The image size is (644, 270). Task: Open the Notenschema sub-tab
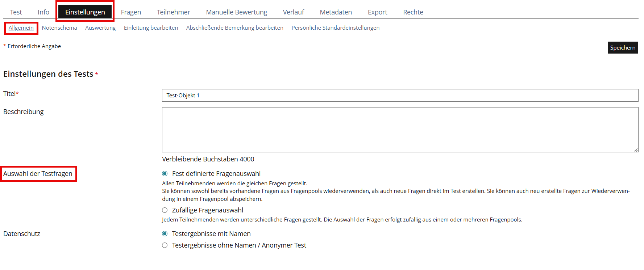[59, 28]
